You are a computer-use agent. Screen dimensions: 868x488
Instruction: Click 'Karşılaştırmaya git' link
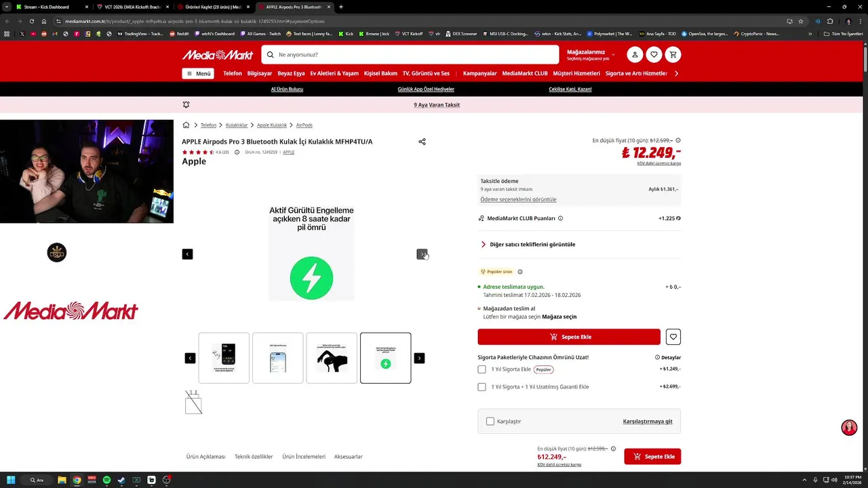click(648, 422)
